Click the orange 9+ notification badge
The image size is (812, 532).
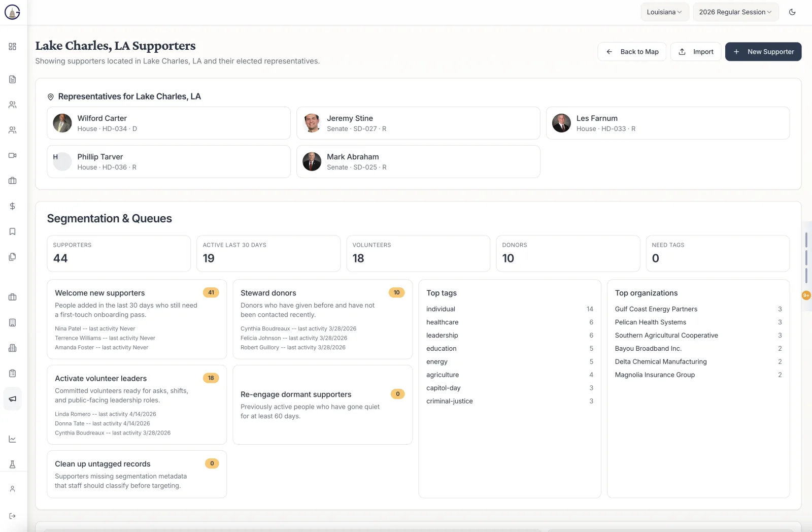[x=806, y=295]
